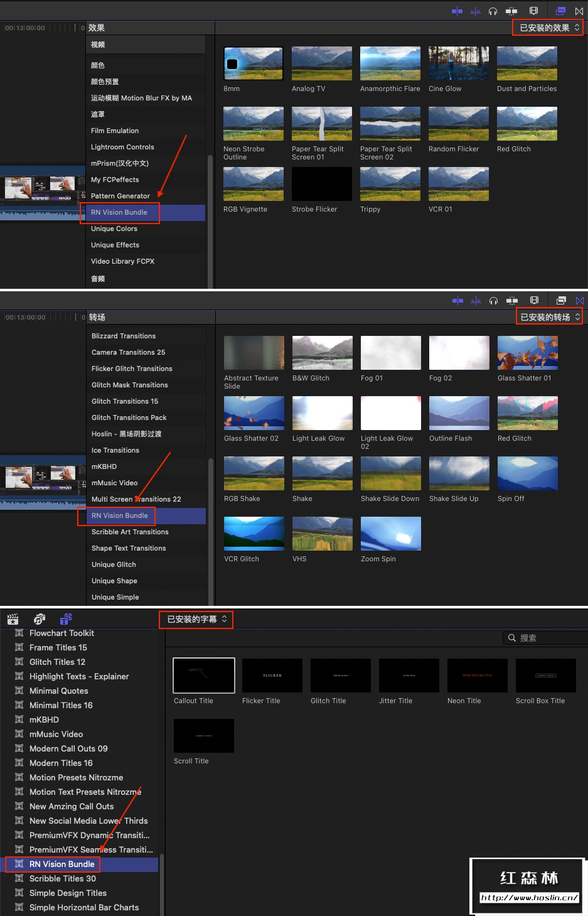This screenshot has height=916, width=588.
Task: Click the title icon beside Modern Titles 16
Action: click(x=19, y=763)
